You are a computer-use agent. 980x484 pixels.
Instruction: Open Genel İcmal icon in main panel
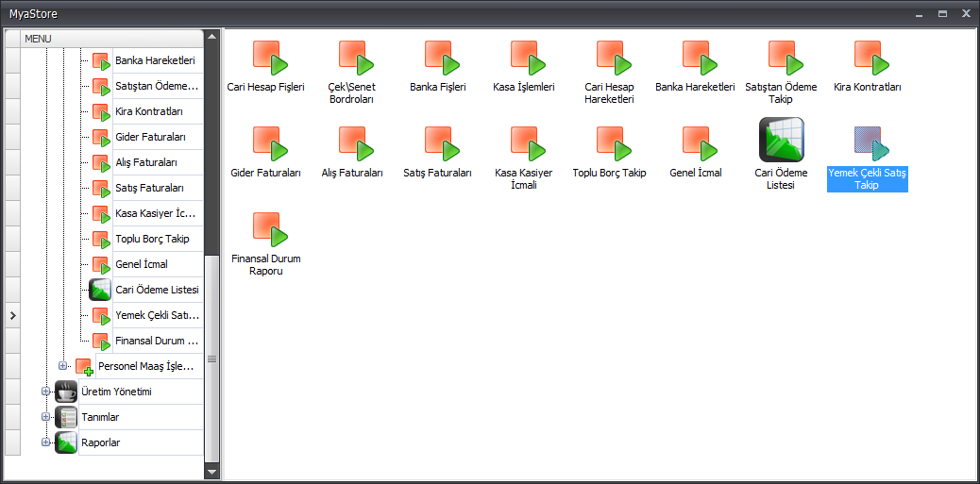point(700,143)
